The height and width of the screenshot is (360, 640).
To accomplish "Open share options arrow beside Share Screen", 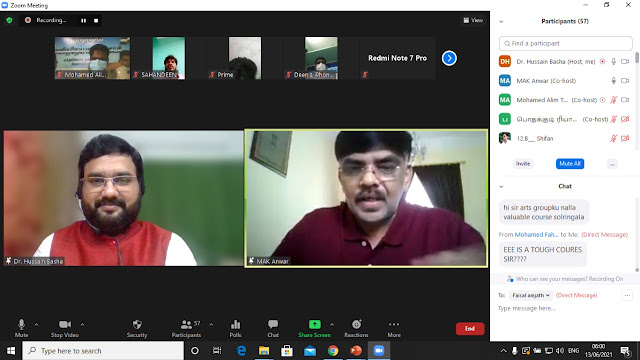I will (x=332, y=324).
